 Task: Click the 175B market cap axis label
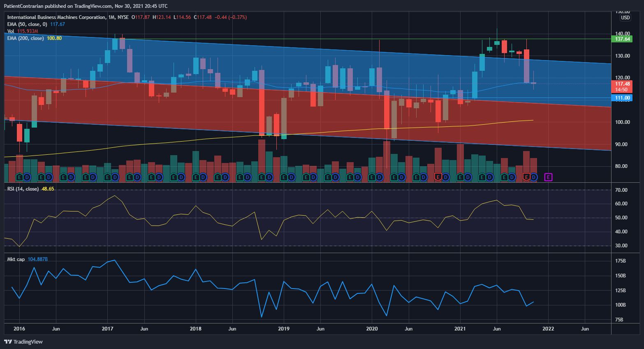point(621,261)
